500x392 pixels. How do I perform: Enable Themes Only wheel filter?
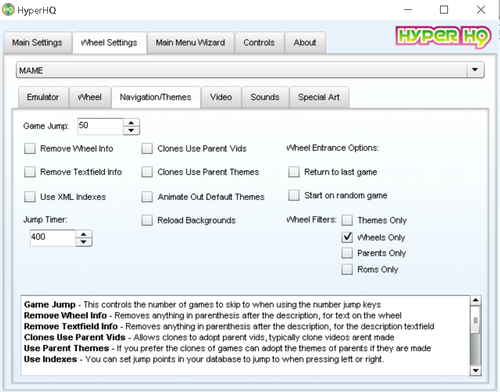click(347, 220)
